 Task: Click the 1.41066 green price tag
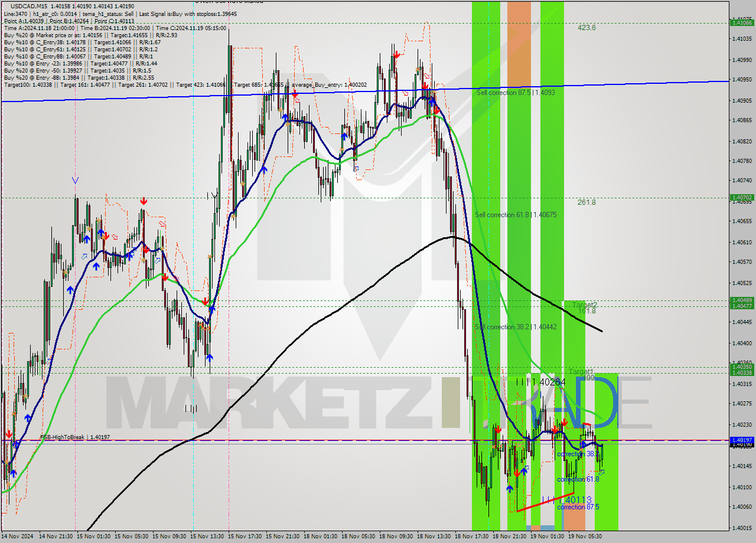click(x=742, y=22)
